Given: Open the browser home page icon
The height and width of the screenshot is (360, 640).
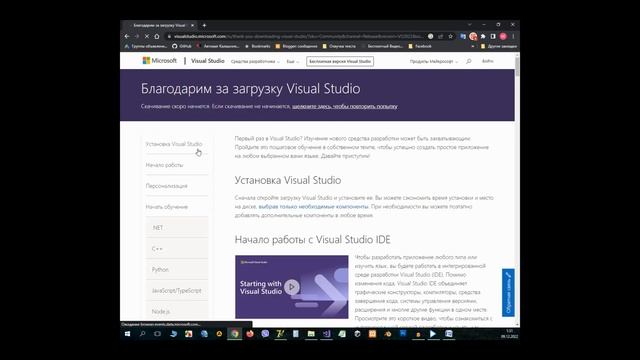Looking at the screenshot, I should click(157, 36).
